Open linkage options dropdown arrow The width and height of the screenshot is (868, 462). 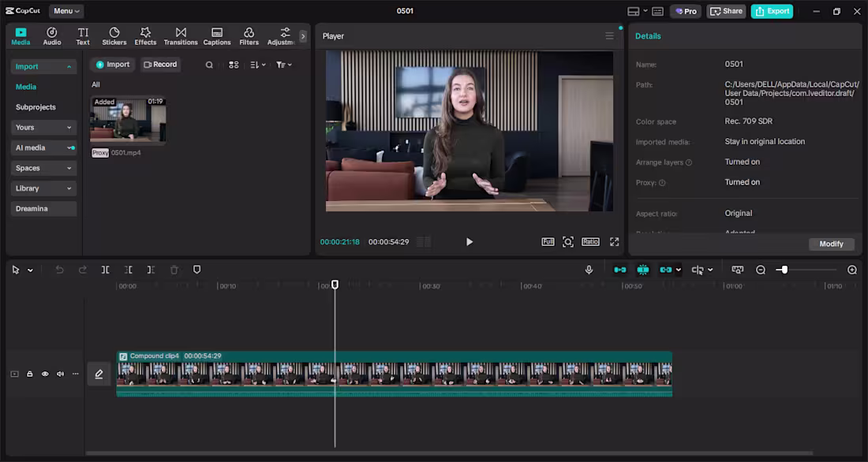coord(679,270)
